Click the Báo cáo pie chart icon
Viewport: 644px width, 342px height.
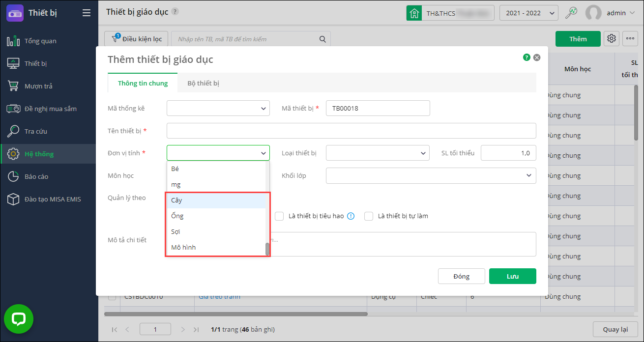coord(13,176)
